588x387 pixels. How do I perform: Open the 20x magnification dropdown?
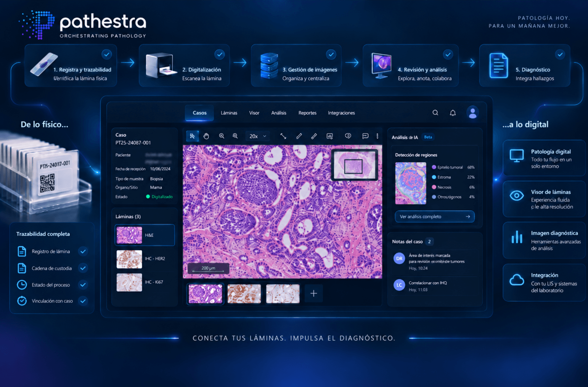coord(258,136)
